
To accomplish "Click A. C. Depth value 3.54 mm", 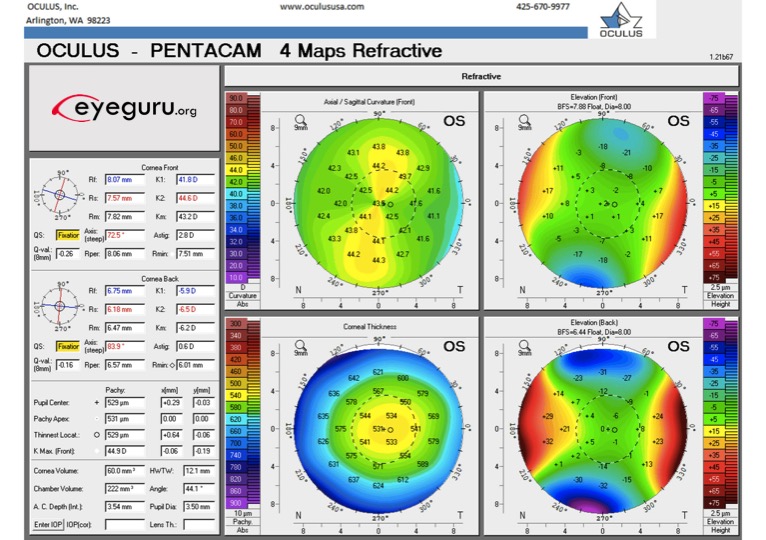I will click(x=125, y=506).
